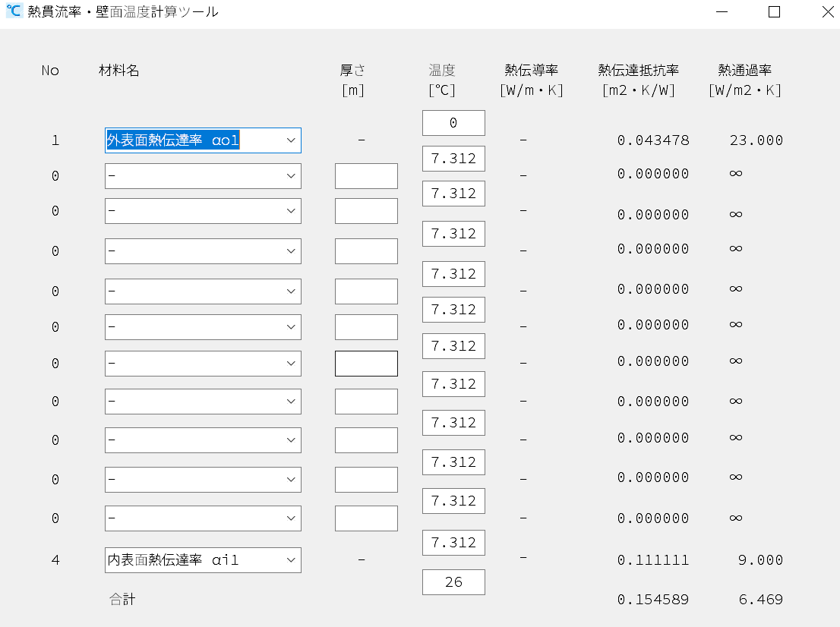Click the transmittance value 9.000
Screen dimensions: 840x627
tap(761, 560)
